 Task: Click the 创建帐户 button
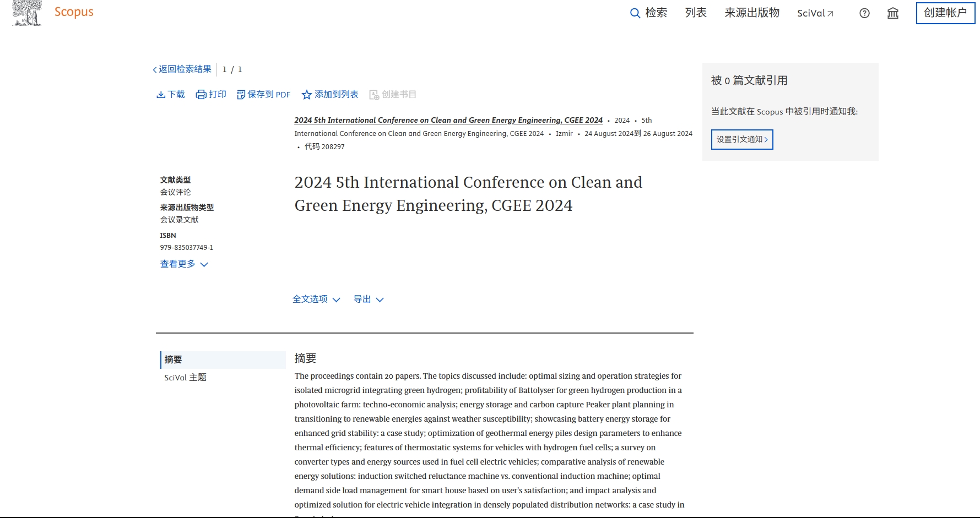tap(945, 13)
